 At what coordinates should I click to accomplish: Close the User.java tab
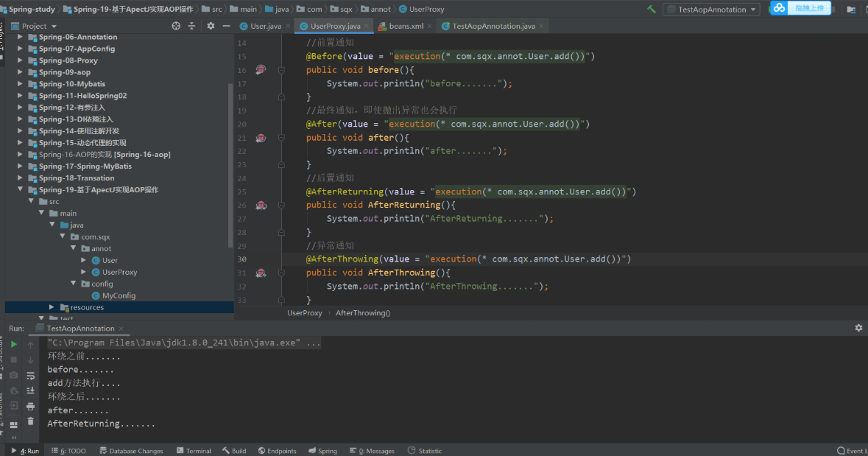pyautogui.click(x=288, y=26)
